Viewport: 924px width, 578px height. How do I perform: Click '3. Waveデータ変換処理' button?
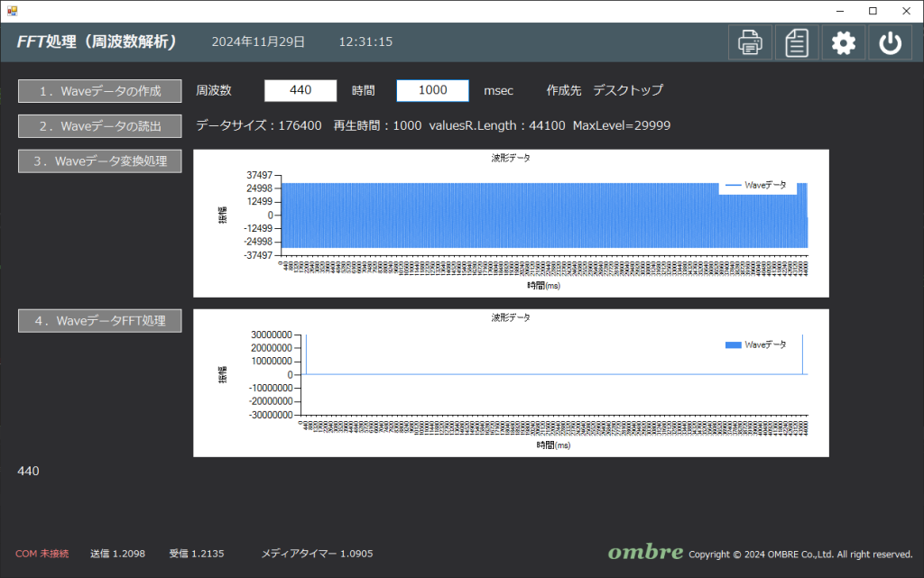[99, 161]
